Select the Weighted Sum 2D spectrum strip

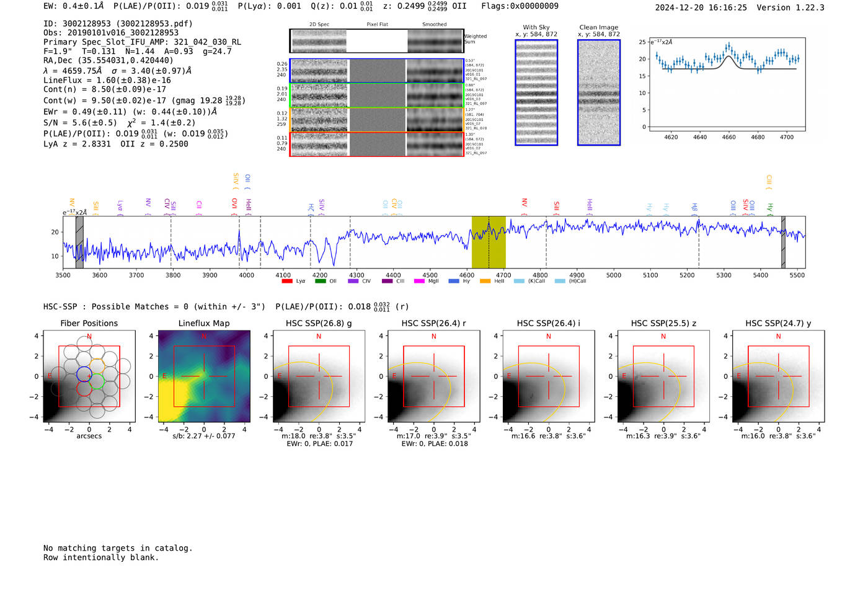(x=376, y=41)
